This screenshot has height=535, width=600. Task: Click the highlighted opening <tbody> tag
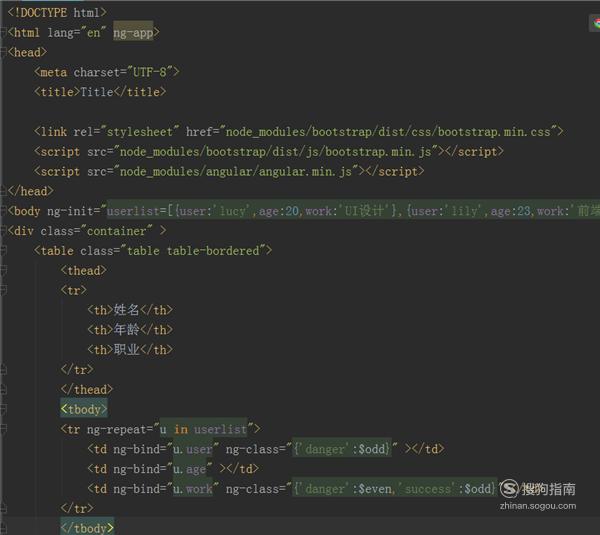coord(83,409)
